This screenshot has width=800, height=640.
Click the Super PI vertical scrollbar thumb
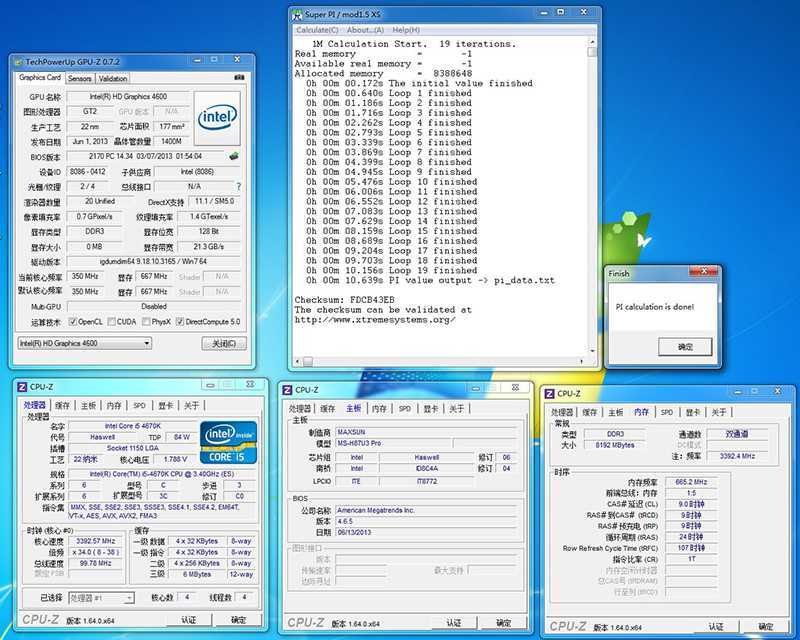click(x=592, y=52)
